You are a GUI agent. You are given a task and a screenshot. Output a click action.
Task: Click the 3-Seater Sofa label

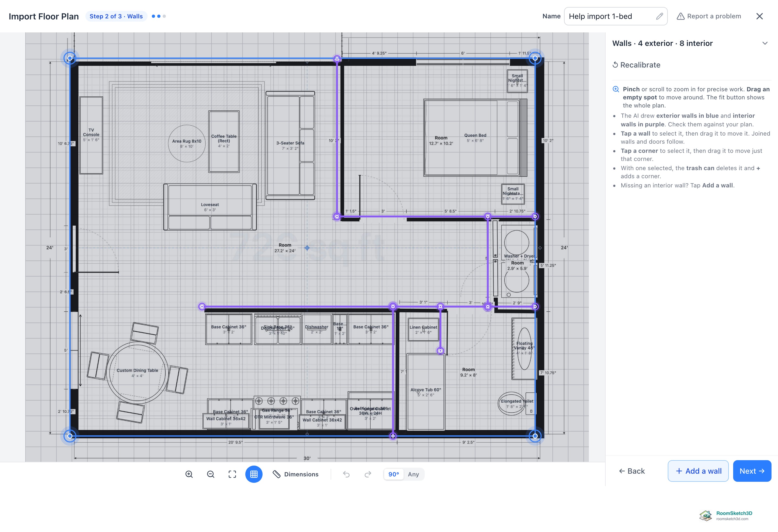290,143
